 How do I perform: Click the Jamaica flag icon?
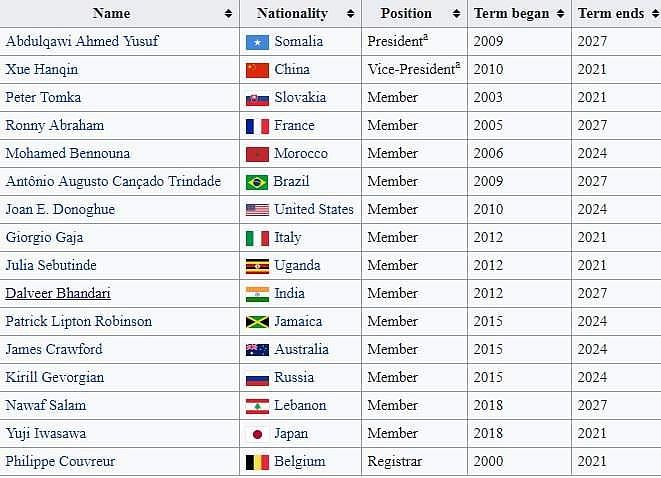pyautogui.click(x=257, y=322)
